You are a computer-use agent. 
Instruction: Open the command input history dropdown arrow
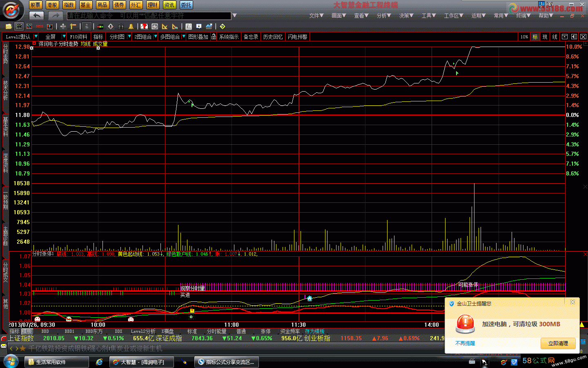[x=234, y=16]
